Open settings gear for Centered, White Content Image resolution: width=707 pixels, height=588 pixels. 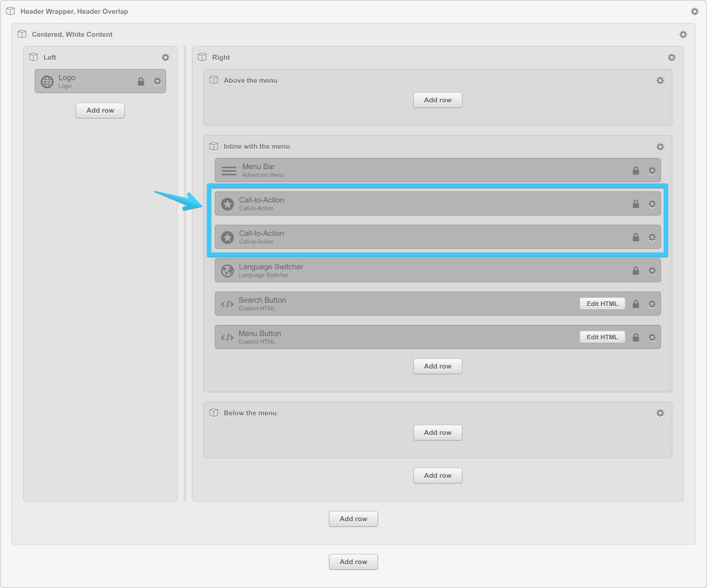tap(683, 35)
